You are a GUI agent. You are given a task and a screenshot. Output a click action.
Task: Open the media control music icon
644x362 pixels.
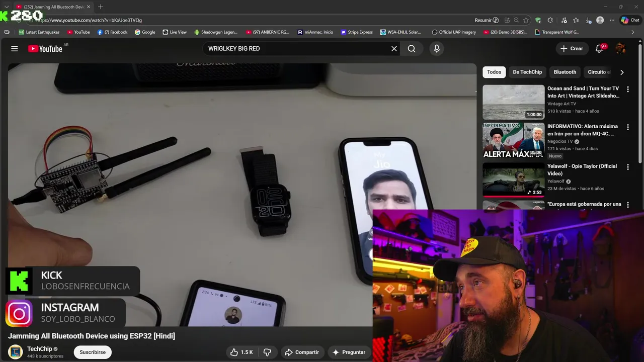564,20
